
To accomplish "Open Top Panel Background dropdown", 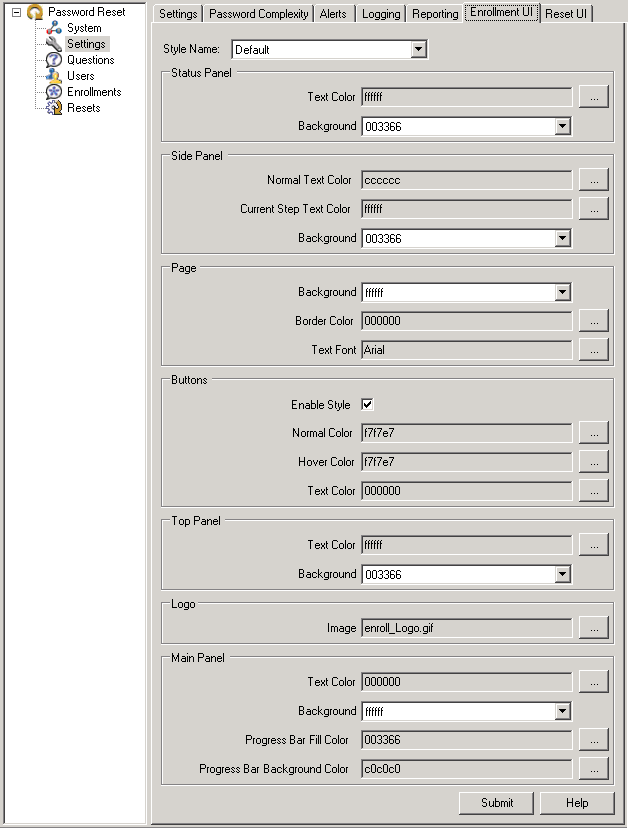I will tap(563, 574).
